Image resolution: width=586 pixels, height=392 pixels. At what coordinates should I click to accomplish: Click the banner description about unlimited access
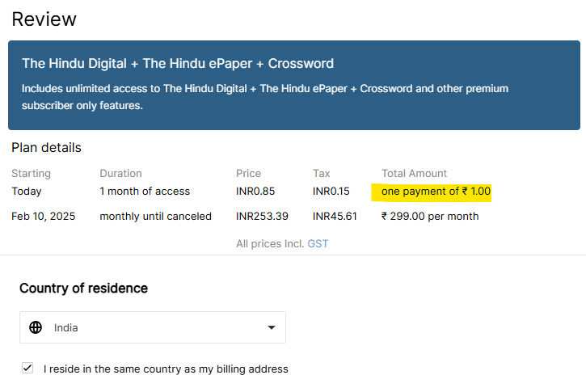[265, 97]
